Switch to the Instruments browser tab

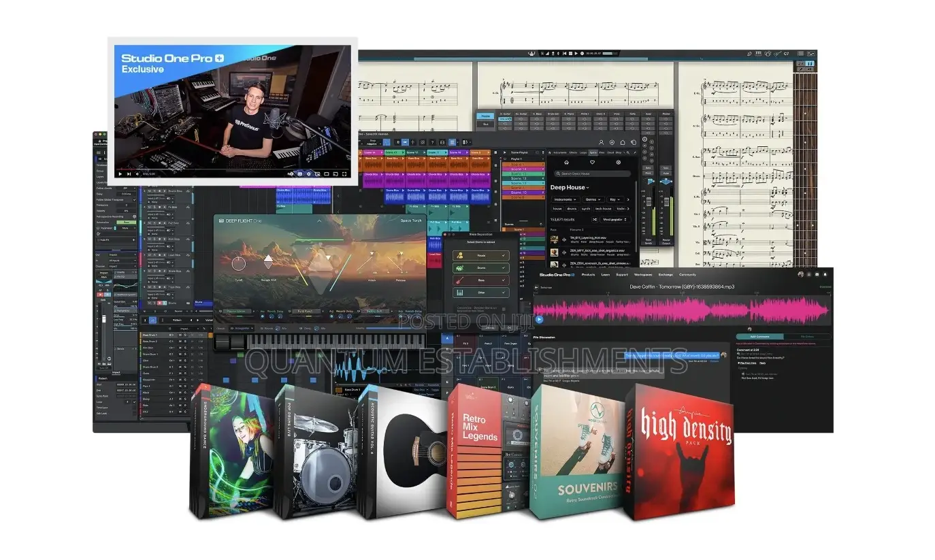point(560,152)
